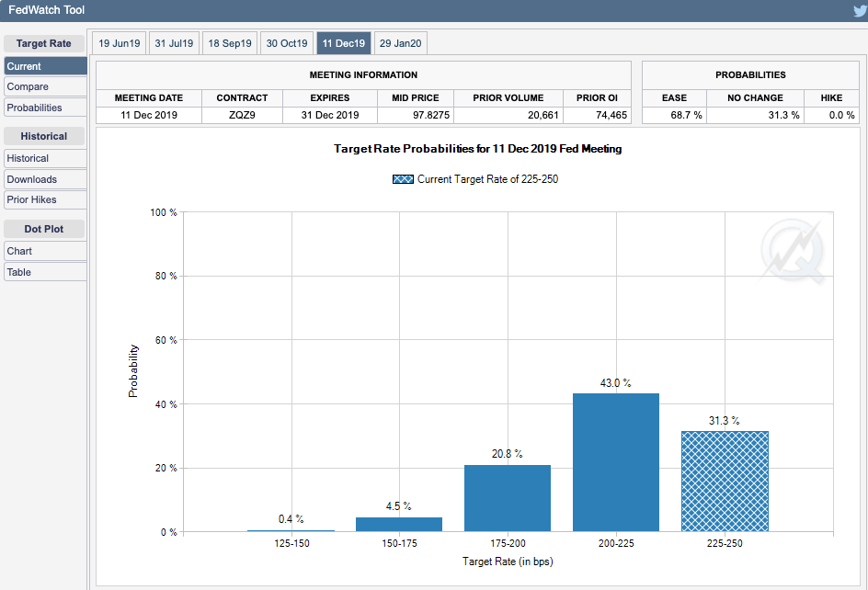The width and height of the screenshot is (868, 590).
Task: Select the 18 Sep19 meeting tab
Action: tap(230, 43)
